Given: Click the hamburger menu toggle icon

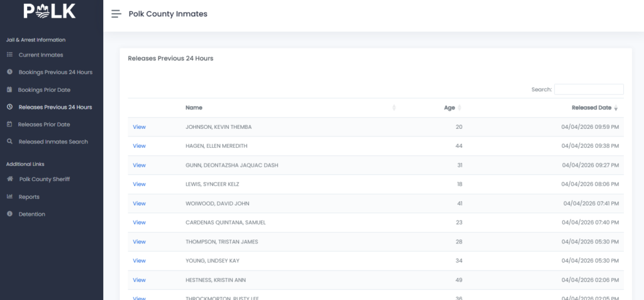Looking at the screenshot, I should 116,14.
